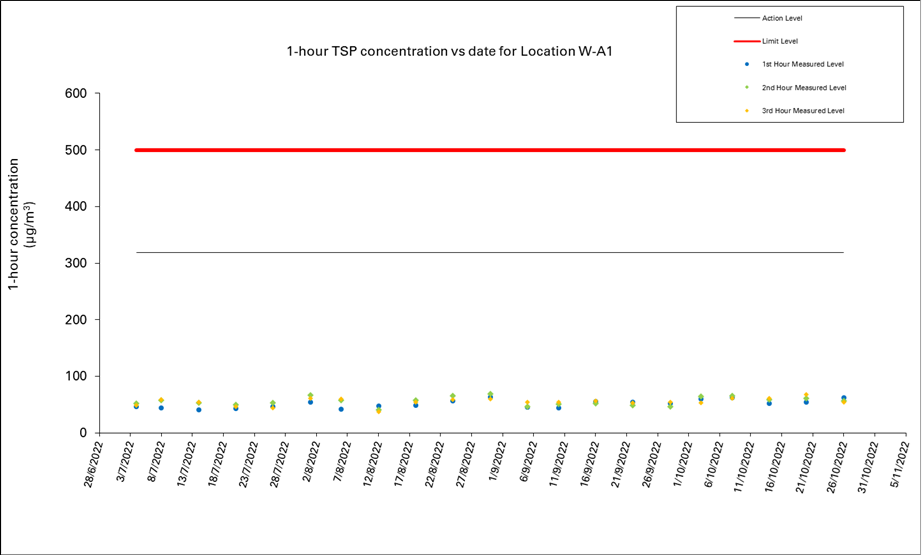The image size is (924, 557).
Task: Select the chart title about Location W-A1
Action: 450,51
